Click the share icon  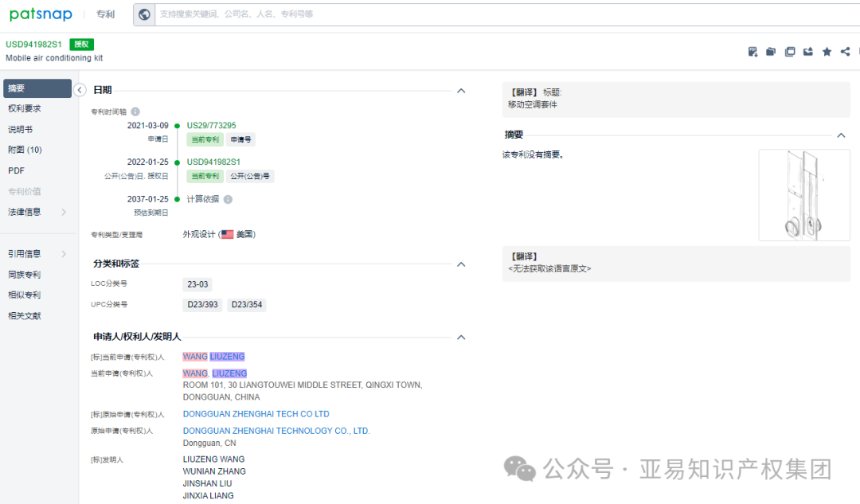pos(845,52)
